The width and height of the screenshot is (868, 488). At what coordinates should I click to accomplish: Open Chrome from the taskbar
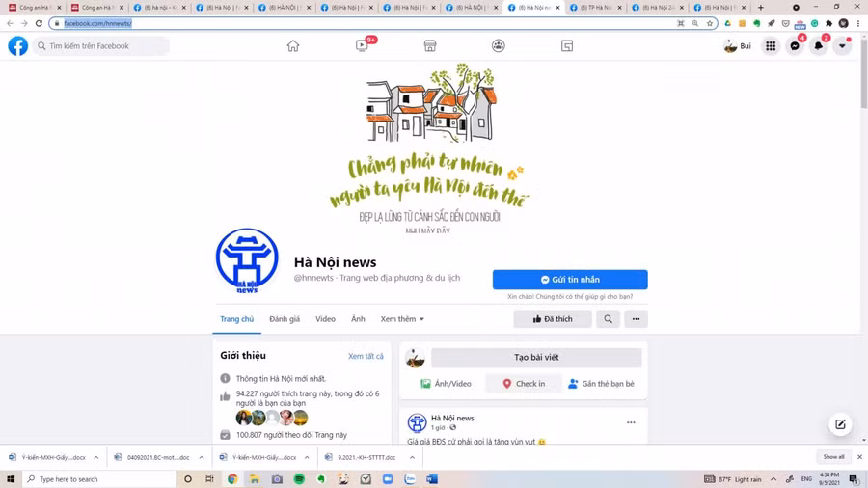232,478
